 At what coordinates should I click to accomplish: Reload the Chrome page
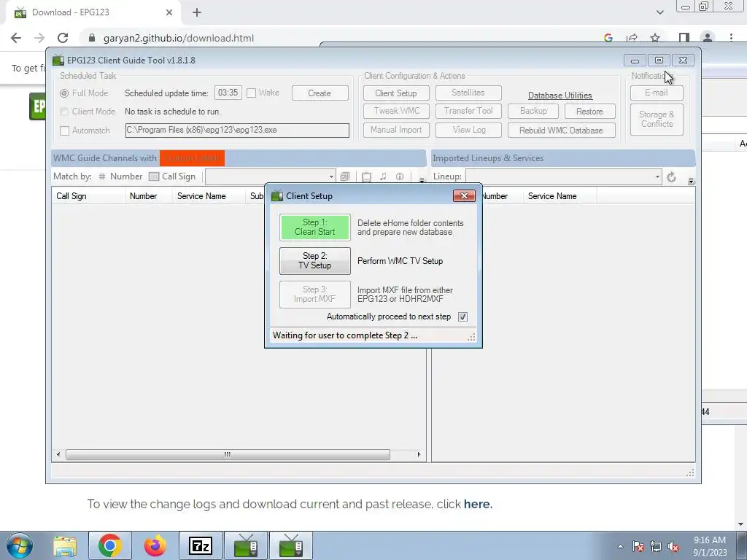(63, 38)
